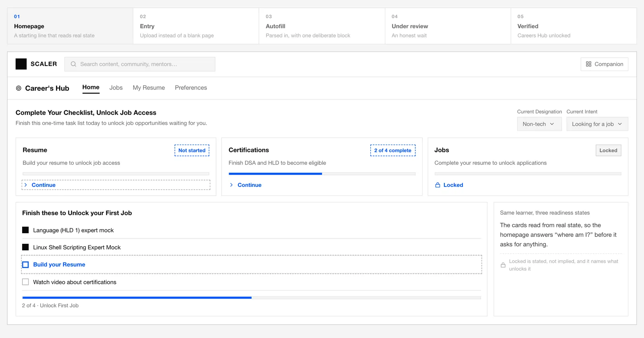
Task: Click the 2 of 4 complete badge
Action: pos(393,150)
